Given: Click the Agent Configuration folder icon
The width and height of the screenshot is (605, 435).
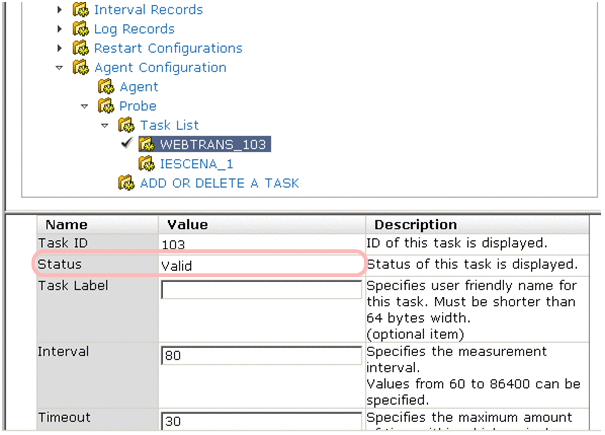Looking at the screenshot, I should tap(81, 68).
